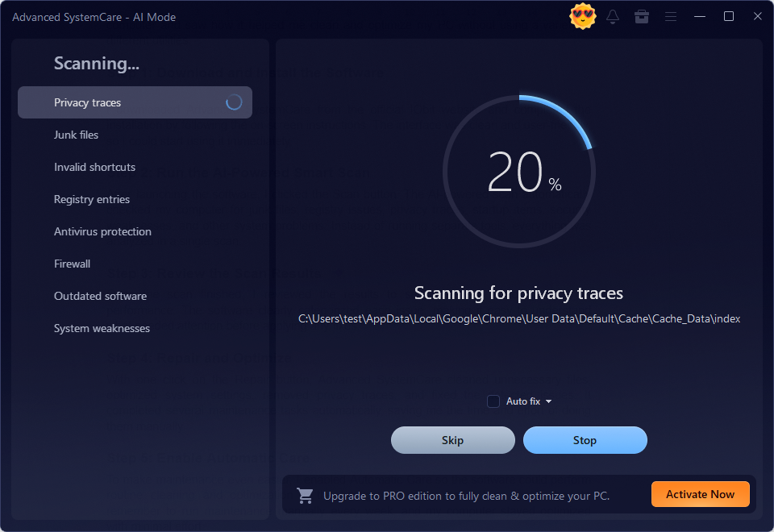
Task: Click the shopping cart upgrade icon
Action: tap(305, 496)
